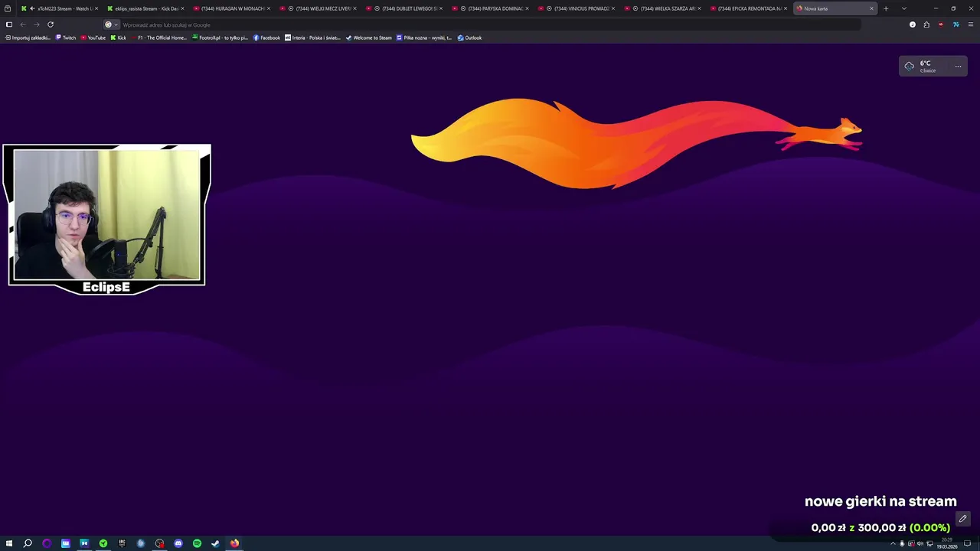980x551 pixels.
Task: Click the pencil customize new tab icon
Action: [x=962, y=519]
